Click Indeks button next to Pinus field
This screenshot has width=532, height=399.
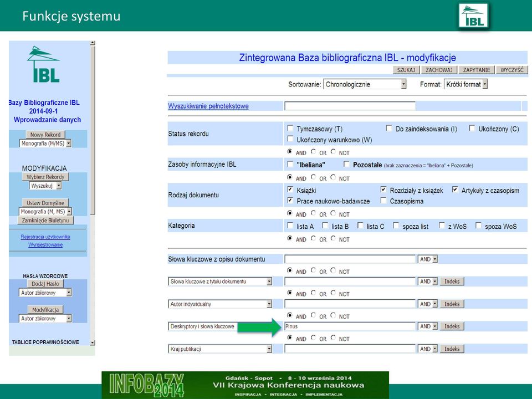pyautogui.click(x=452, y=326)
